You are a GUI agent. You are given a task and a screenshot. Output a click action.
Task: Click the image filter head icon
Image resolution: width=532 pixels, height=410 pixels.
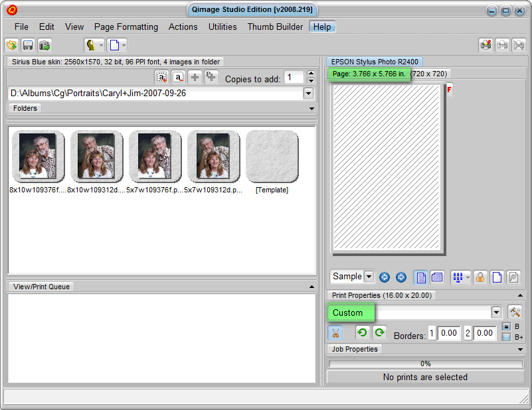[90, 45]
